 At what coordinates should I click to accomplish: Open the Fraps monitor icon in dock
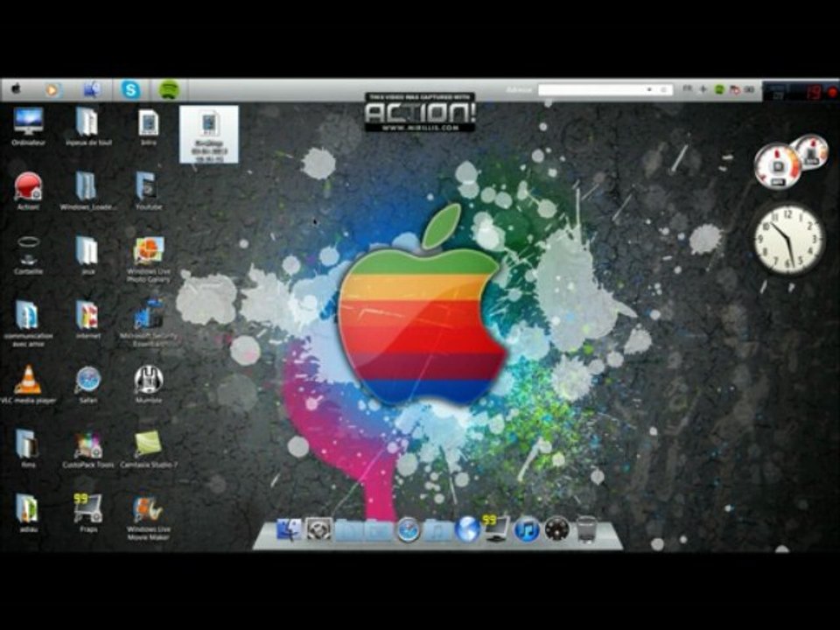coord(496,529)
